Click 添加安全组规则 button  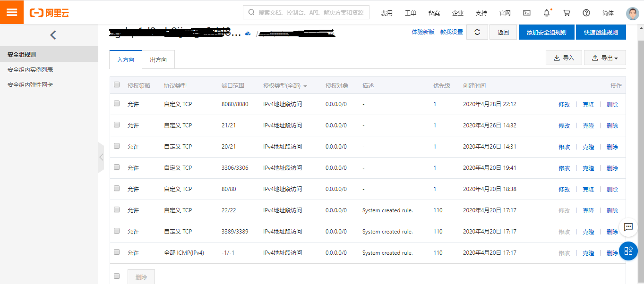coord(547,32)
